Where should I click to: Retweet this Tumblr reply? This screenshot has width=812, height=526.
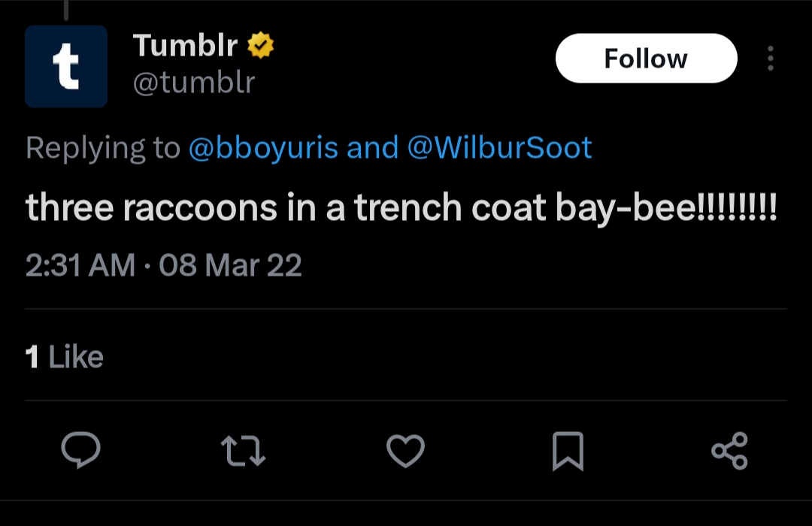click(x=243, y=450)
